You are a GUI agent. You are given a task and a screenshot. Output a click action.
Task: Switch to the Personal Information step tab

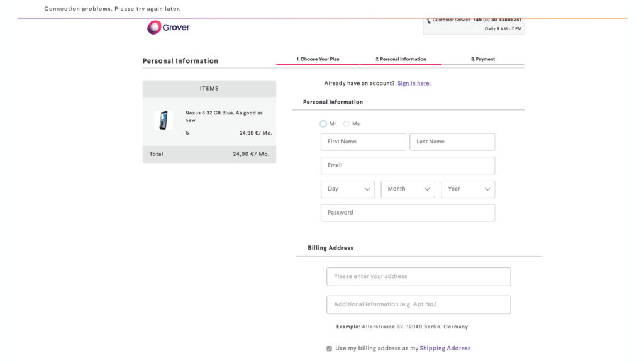[x=401, y=59]
